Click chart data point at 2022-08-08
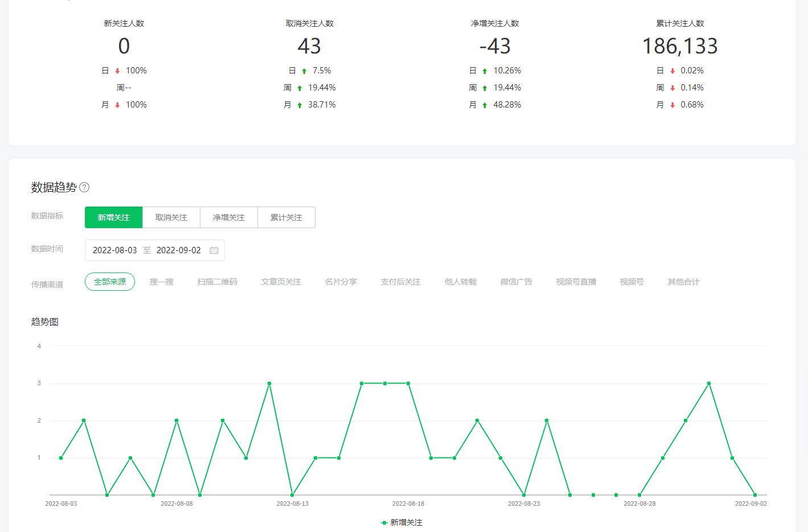 click(x=177, y=420)
